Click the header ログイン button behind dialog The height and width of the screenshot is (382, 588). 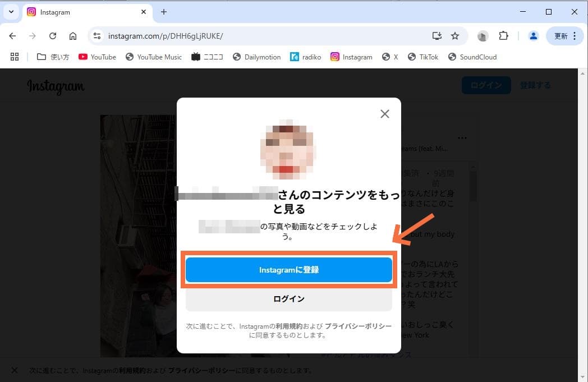486,85
